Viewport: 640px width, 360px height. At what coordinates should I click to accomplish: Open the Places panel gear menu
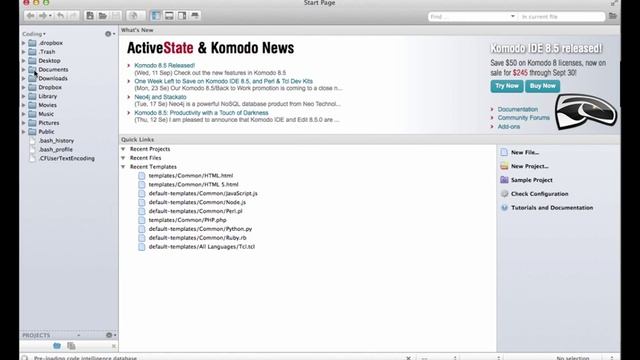click(110, 34)
